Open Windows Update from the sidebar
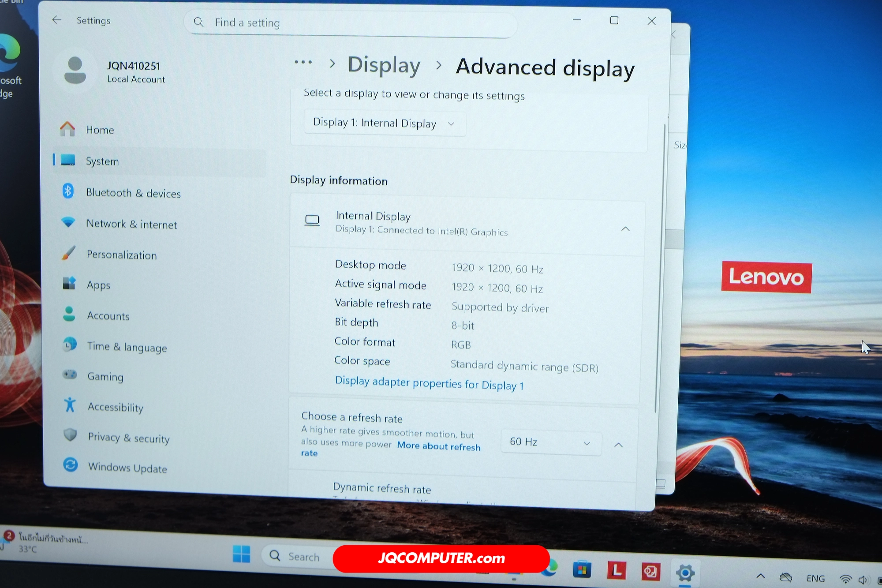The width and height of the screenshot is (882, 588). click(x=127, y=468)
